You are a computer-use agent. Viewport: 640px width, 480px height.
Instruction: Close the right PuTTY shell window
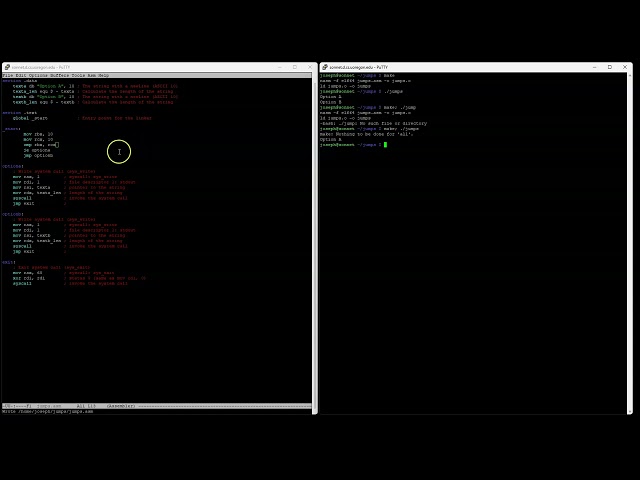[x=626, y=67]
